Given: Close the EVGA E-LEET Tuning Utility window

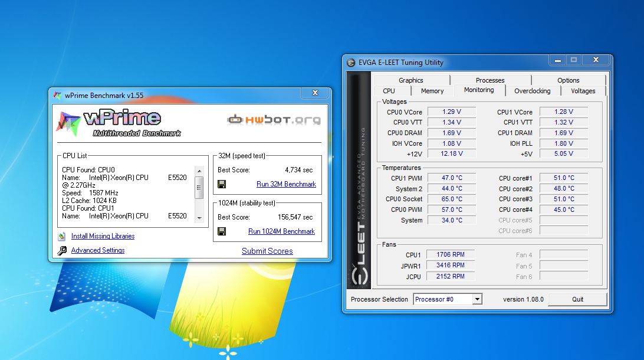Looking at the screenshot, I should tap(596, 60).
